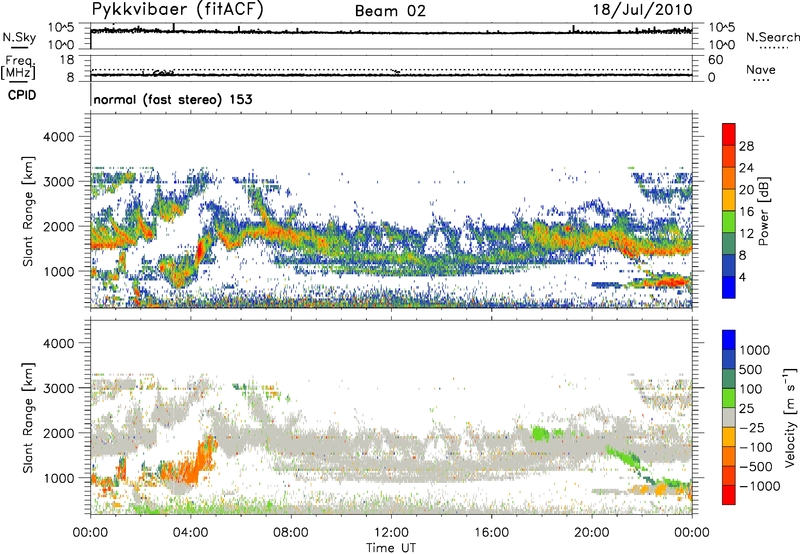The height and width of the screenshot is (554, 800).
Task: Click the 20:00 time axis tick label
Action: pos(592,533)
